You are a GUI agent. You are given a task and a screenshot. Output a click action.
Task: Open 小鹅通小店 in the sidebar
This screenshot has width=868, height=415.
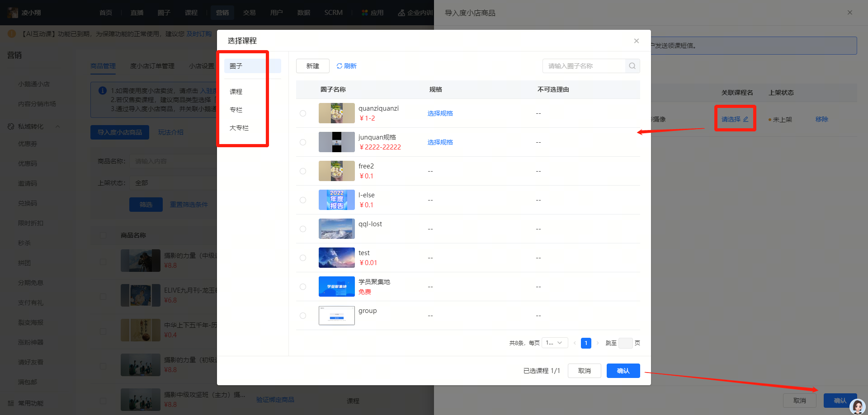point(34,84)
